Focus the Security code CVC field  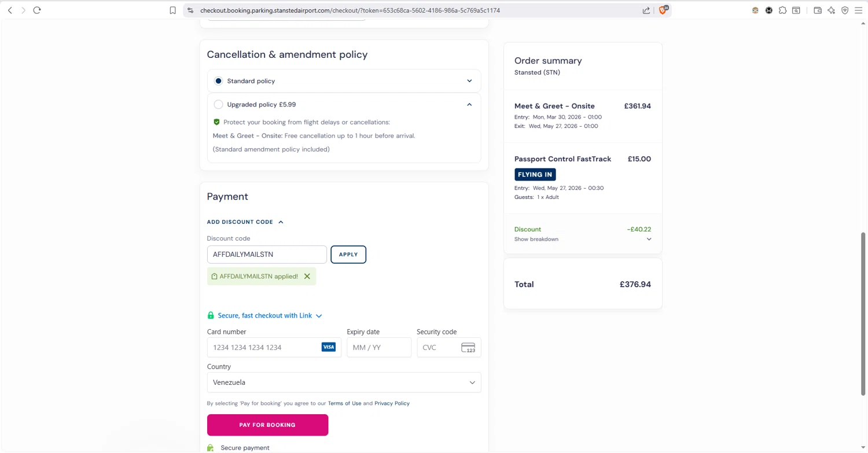pos(448,348)
